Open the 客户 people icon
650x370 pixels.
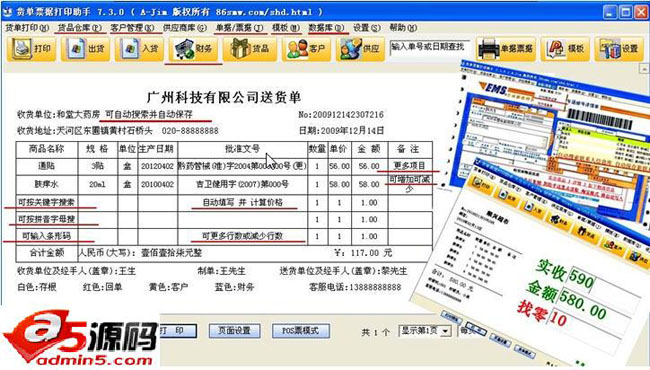point(306,49)
